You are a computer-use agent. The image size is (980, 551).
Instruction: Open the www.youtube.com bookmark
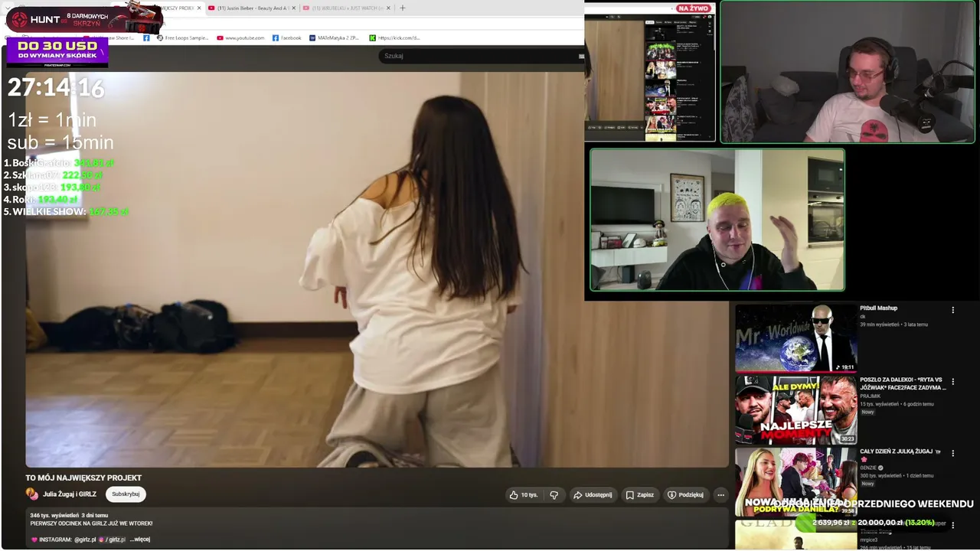pos(240,37)
